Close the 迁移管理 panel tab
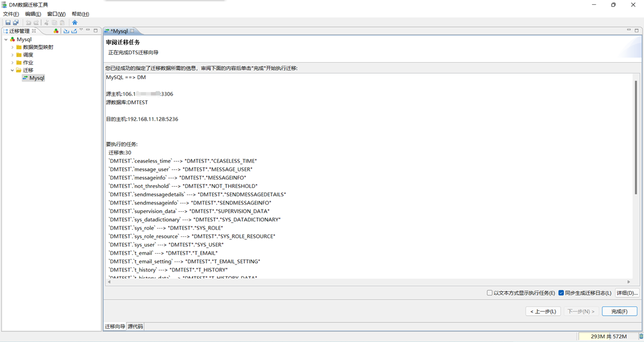This screenshot has width=644, height=342. [x=33, y=31]
